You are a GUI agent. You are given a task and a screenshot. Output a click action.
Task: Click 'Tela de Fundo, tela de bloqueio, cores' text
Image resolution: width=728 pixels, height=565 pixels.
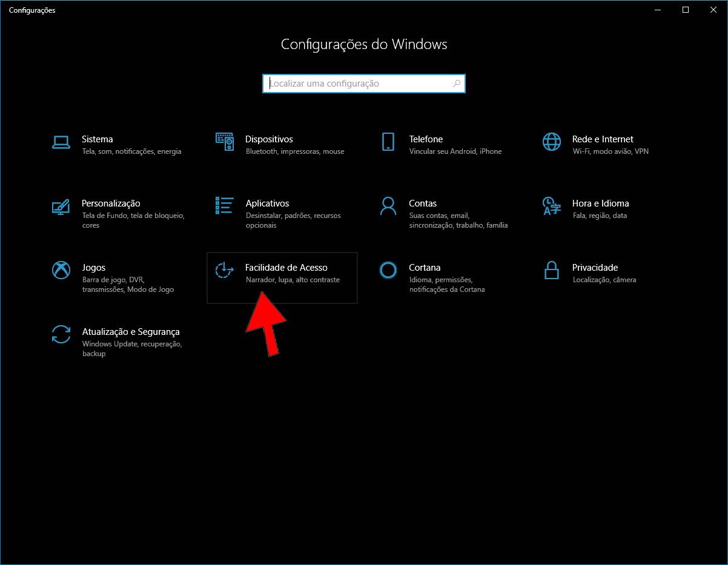(x=133, y=220)
